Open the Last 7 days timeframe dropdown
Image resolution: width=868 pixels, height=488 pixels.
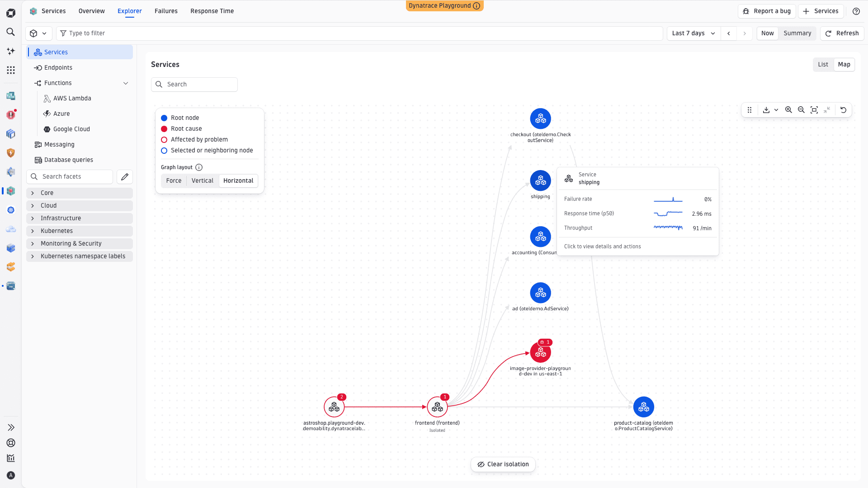(693, 33)
